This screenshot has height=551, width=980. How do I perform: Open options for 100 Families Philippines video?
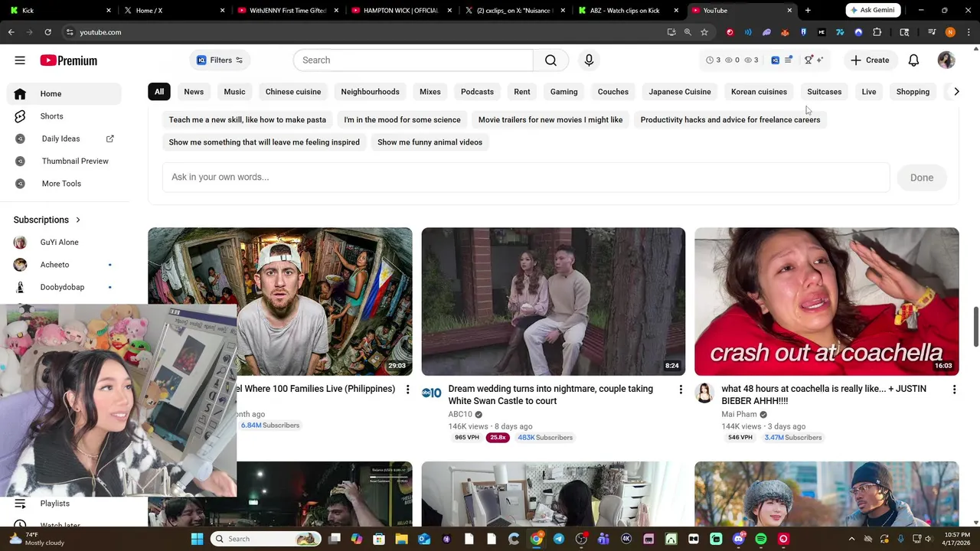coord(407,390)
